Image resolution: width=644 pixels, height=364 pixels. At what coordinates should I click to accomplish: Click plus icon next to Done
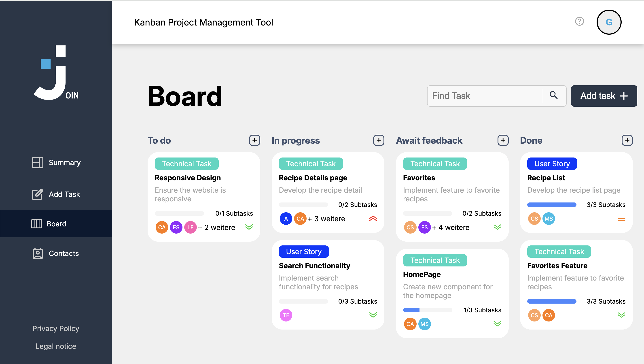click(627, 140)
